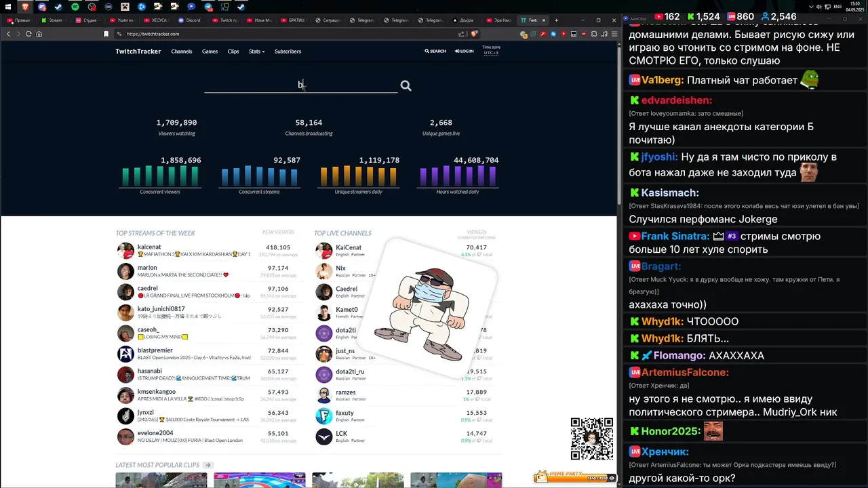Click the bookmark icon left of the URL
Viewport: 868px width, 488px height.
coord(106,34)
